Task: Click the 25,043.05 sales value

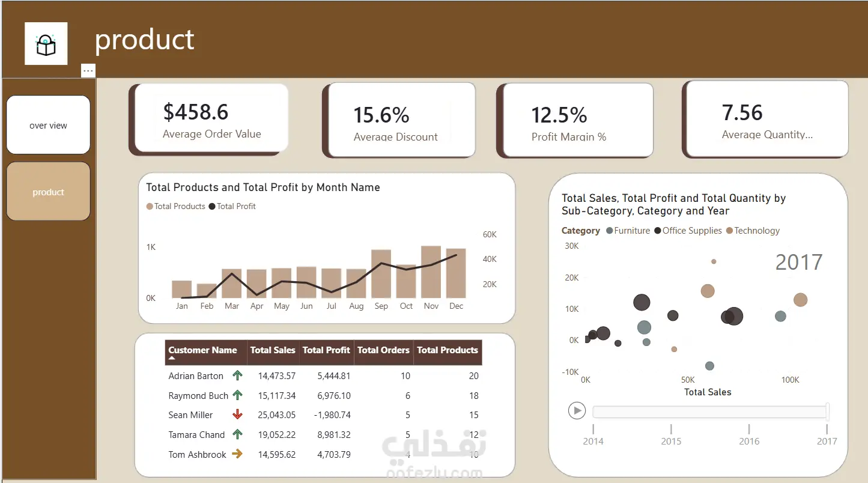Action: (x=277, y=415)
